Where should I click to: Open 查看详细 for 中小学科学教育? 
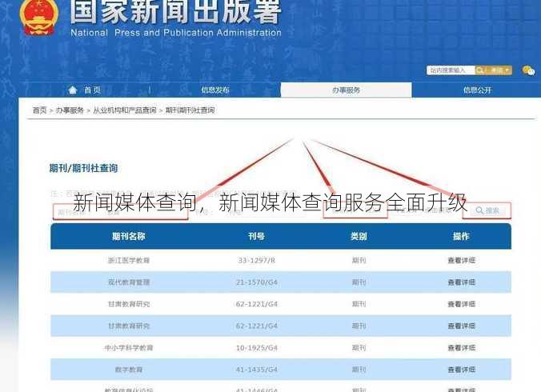[x=462, y=348]
